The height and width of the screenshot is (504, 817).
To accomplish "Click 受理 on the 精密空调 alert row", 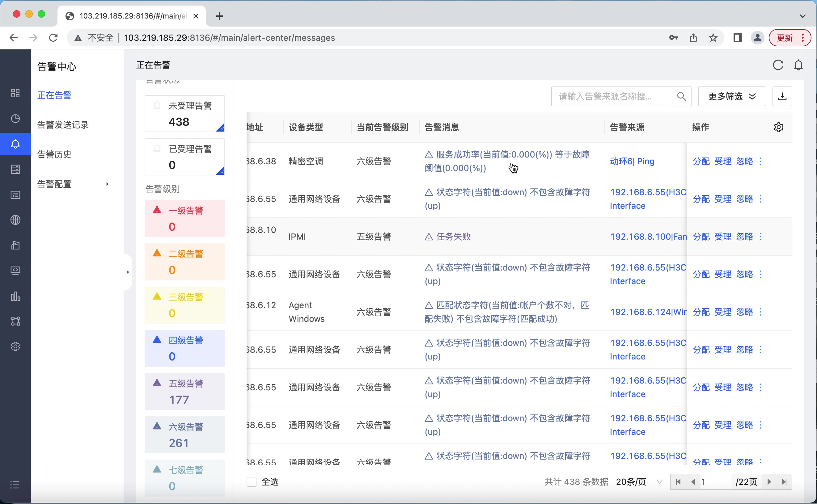I will pos(723,161).
